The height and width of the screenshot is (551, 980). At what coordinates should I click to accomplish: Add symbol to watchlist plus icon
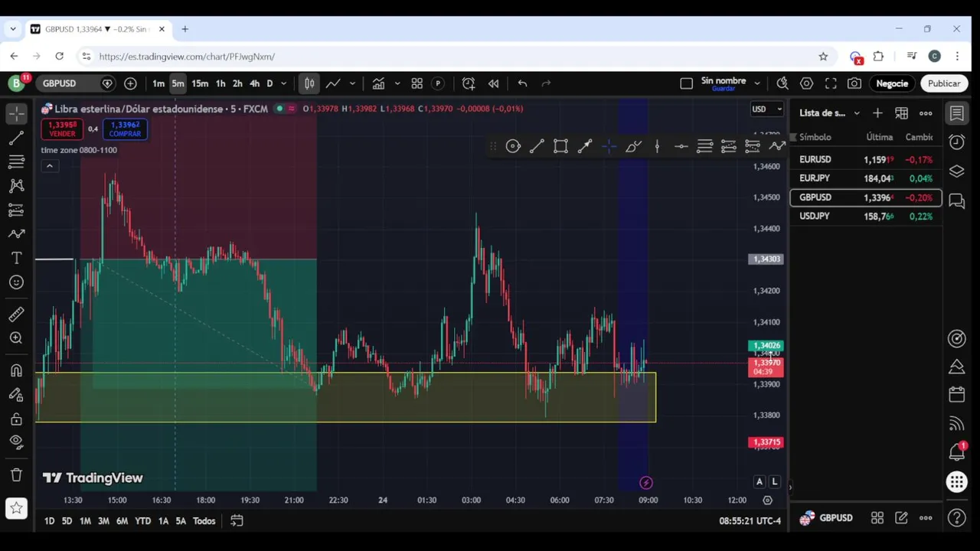click(877, 113)
